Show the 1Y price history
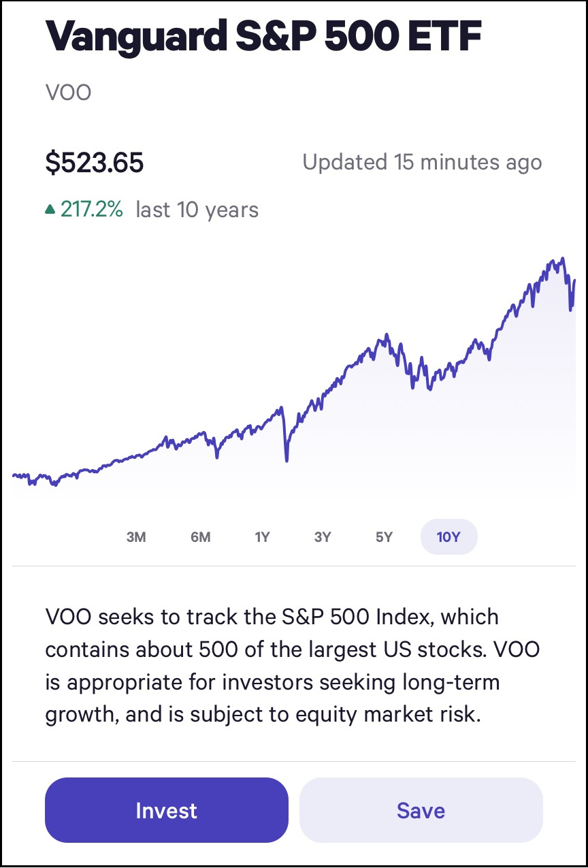This screenshot has height=868, width=588. click(262, 537)
